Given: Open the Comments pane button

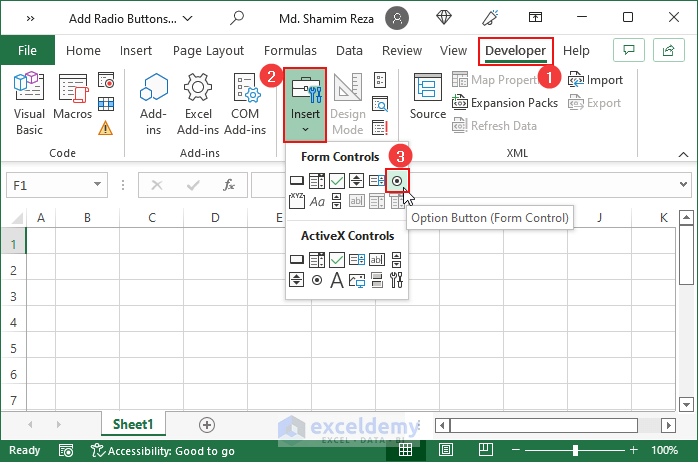Looking at the screenshot, I should click(629, 50).
